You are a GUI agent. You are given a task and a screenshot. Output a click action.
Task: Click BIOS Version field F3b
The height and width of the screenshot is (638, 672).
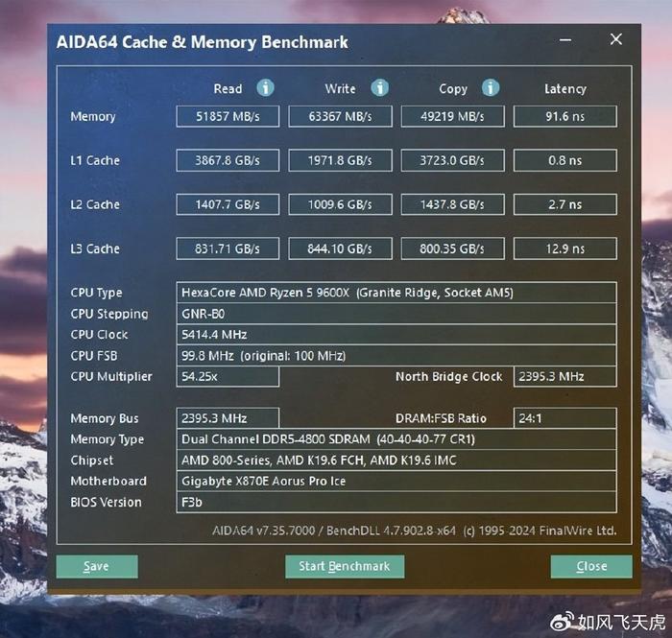point(396,503)
